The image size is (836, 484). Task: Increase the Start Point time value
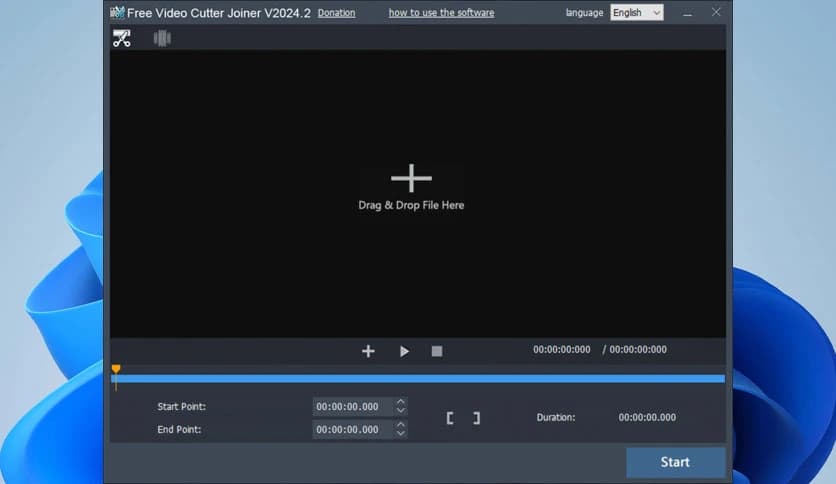[401, 401]
